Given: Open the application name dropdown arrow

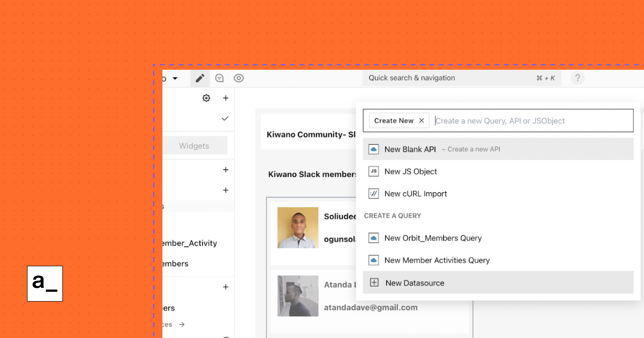Looking at the screenshot, I should [175, 79].
